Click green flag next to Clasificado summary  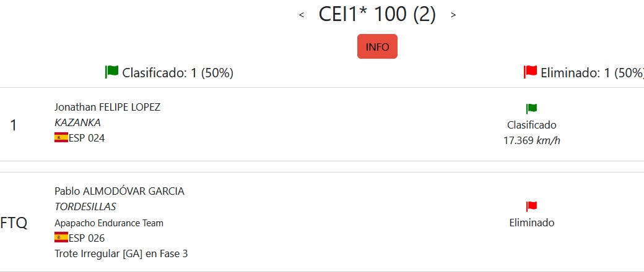pyautogui.click(x=111, y=72)
